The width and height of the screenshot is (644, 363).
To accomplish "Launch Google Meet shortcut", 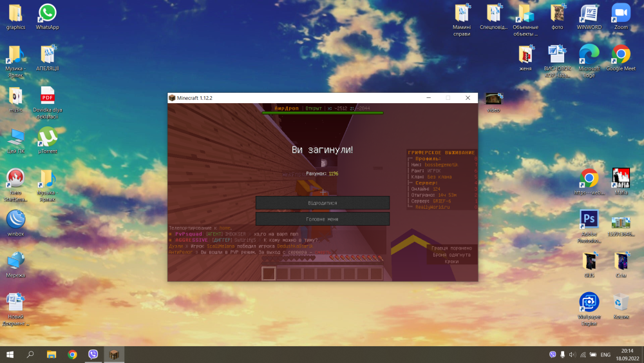I will click(621, 59).
